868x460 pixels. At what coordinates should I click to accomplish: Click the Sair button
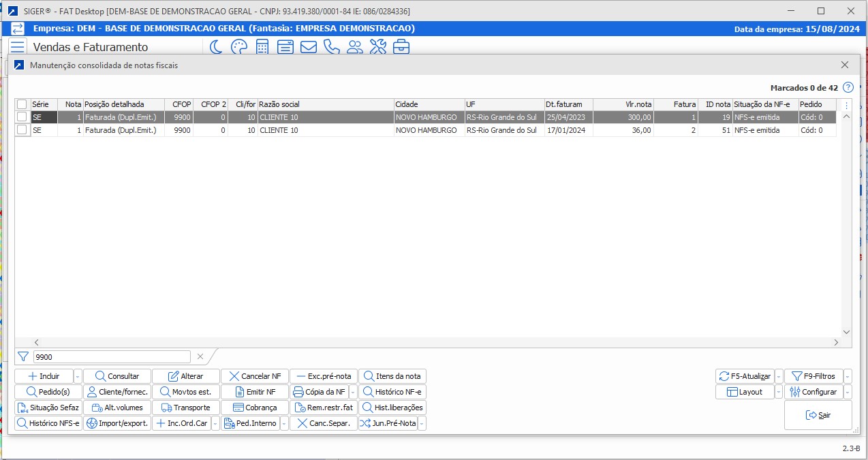[818, 415]
